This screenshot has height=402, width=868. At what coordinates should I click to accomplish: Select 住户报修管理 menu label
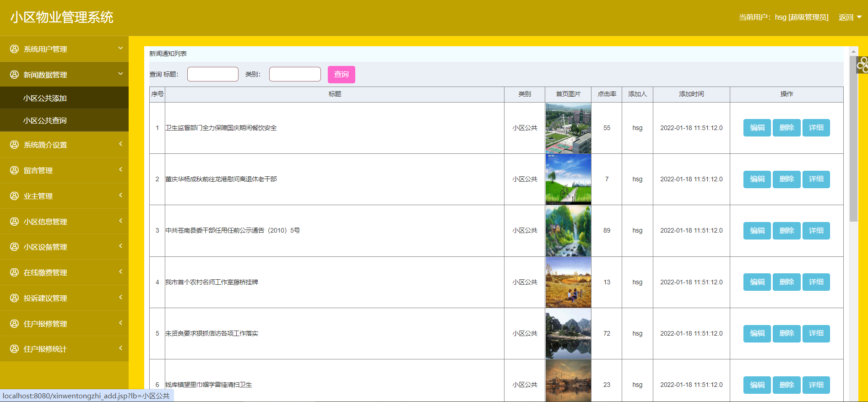(x=45, y=324)
